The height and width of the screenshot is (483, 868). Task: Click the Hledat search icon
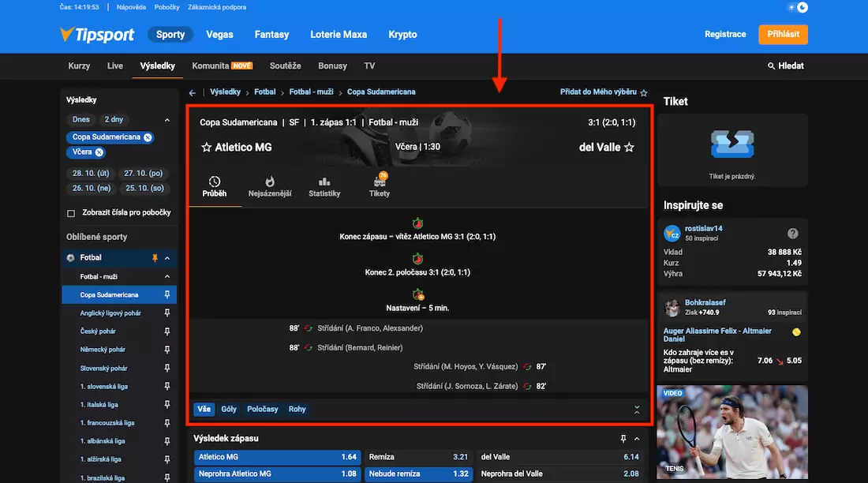click(771, 66)
